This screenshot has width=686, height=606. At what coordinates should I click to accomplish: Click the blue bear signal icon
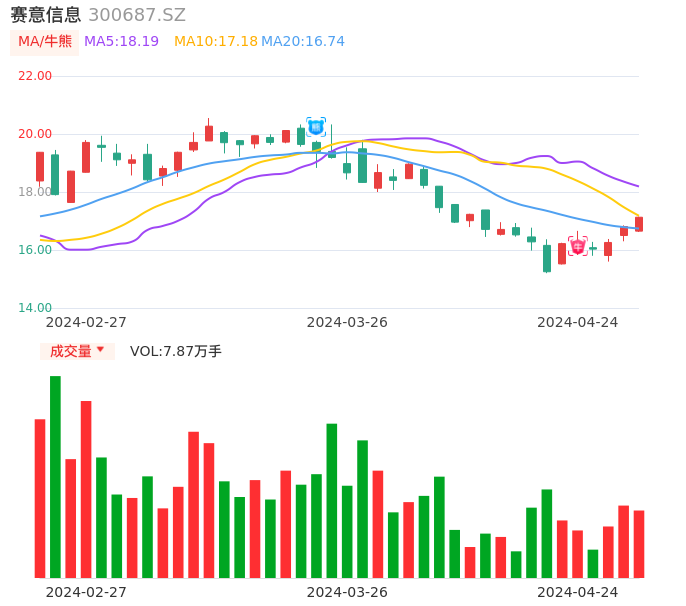pos(316,127)
